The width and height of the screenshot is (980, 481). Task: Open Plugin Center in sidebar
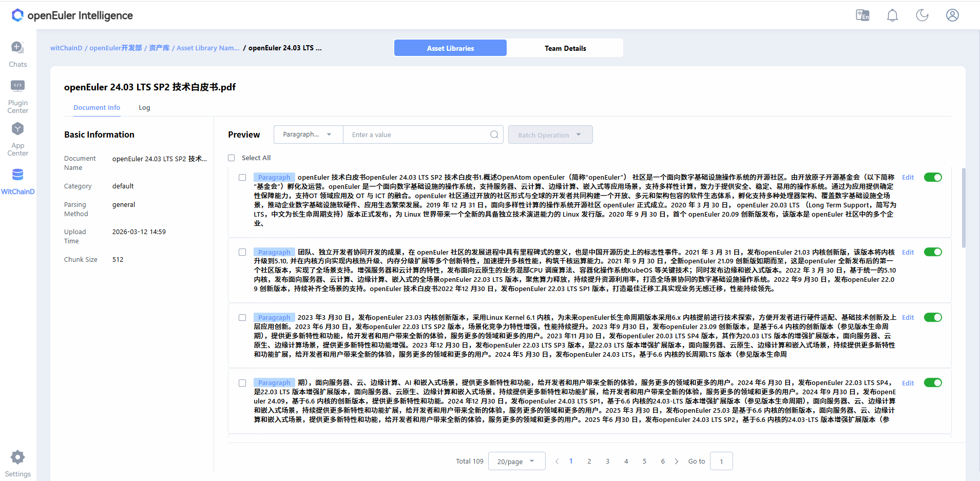tap(17, 97)
